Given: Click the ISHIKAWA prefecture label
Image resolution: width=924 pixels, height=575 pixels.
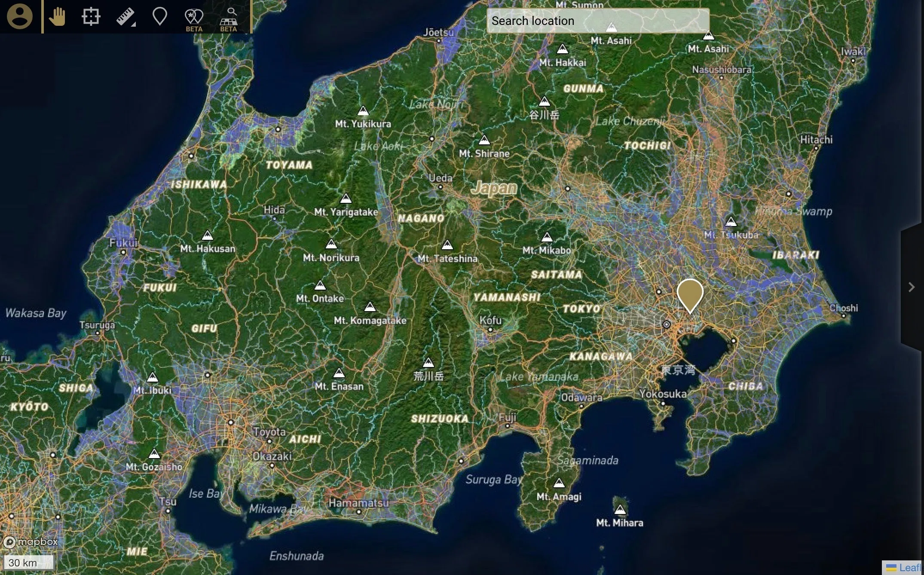Looking at the screenshot, I should click(199, 185).
